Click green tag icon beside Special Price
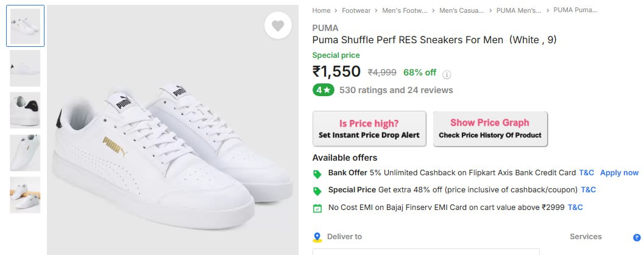 317,190
